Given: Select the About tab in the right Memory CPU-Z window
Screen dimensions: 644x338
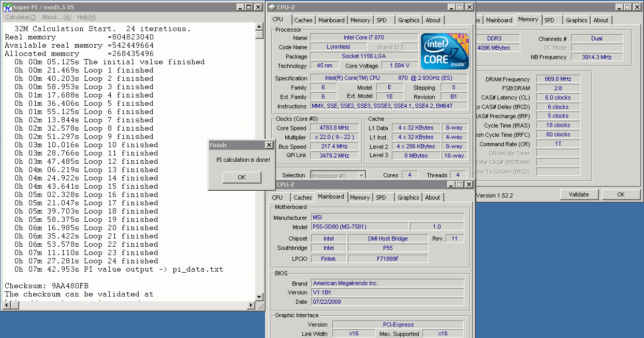Looking at the screenshot, I should coord(601,20).
